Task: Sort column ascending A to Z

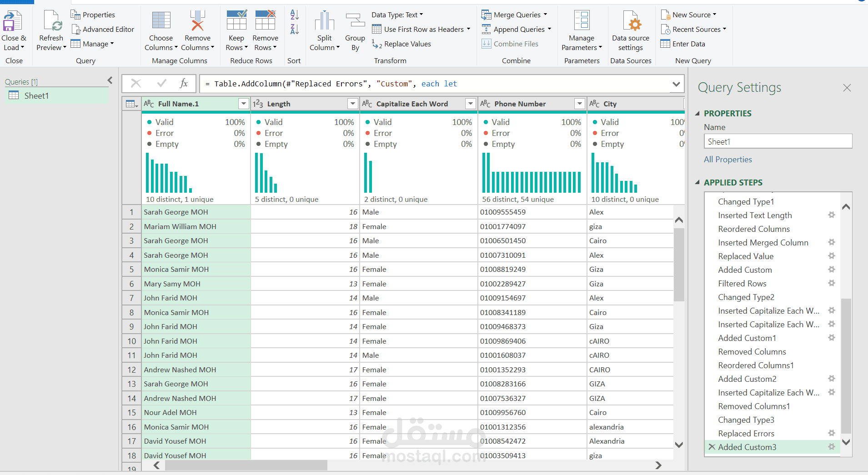Action: pos(295,15)
